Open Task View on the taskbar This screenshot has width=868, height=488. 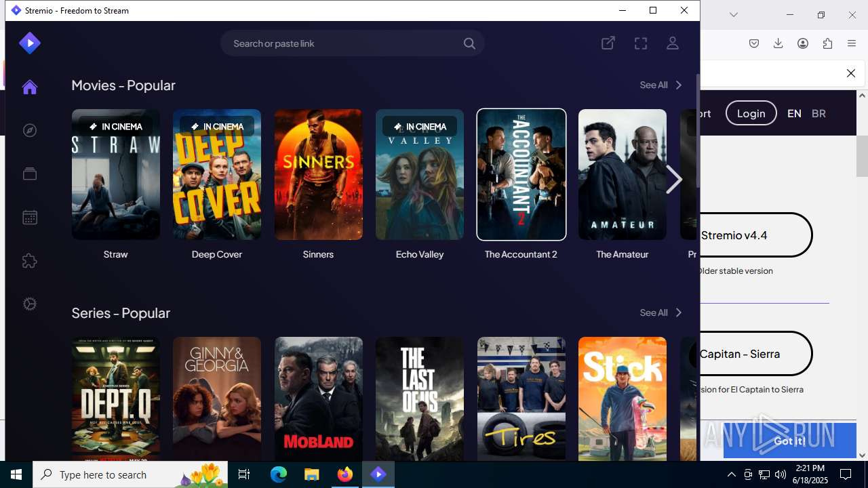(244, 474)
